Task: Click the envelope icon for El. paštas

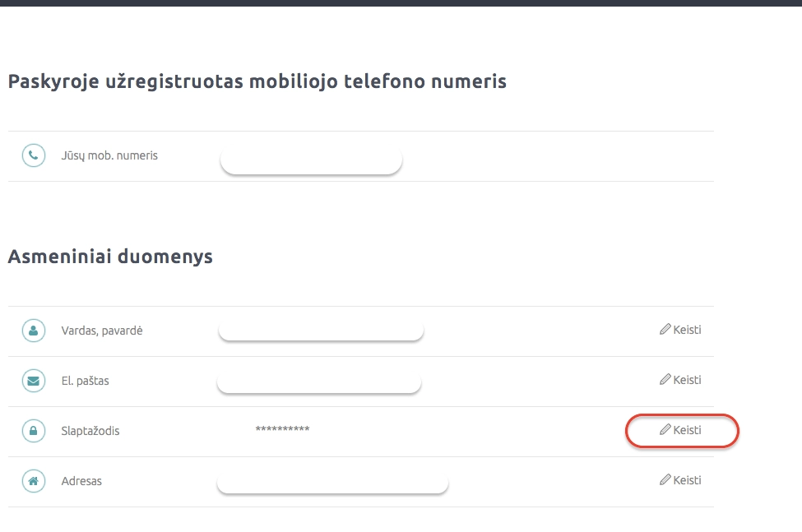Action: coord(33,381)
